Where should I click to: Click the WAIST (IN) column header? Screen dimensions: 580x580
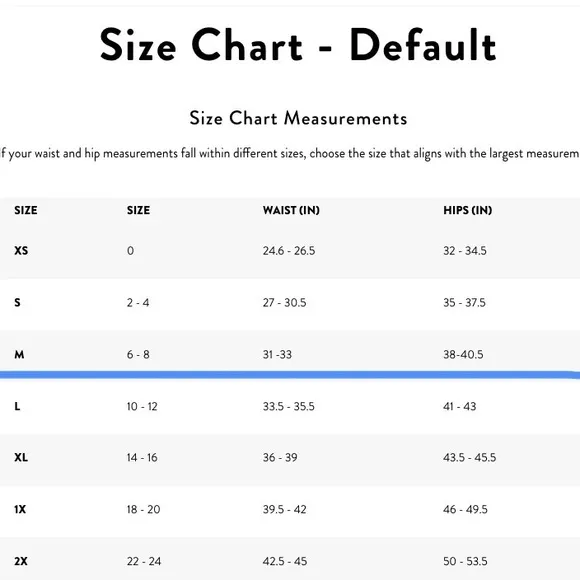(291, 210)
